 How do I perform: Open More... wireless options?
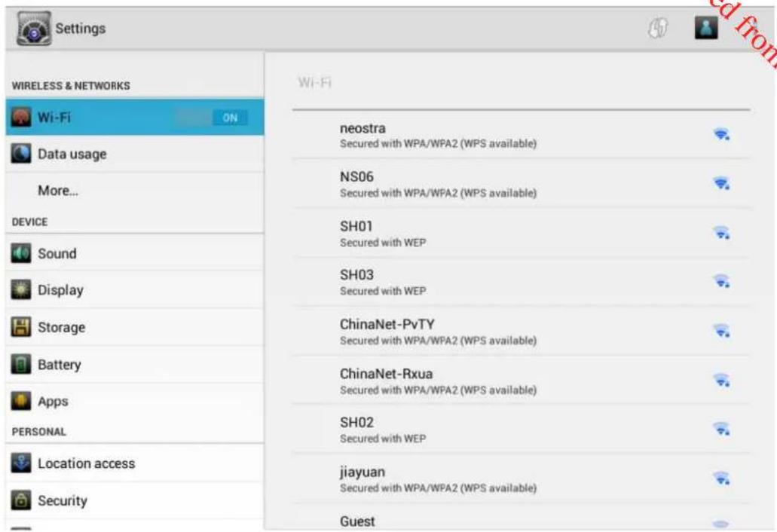135,191
